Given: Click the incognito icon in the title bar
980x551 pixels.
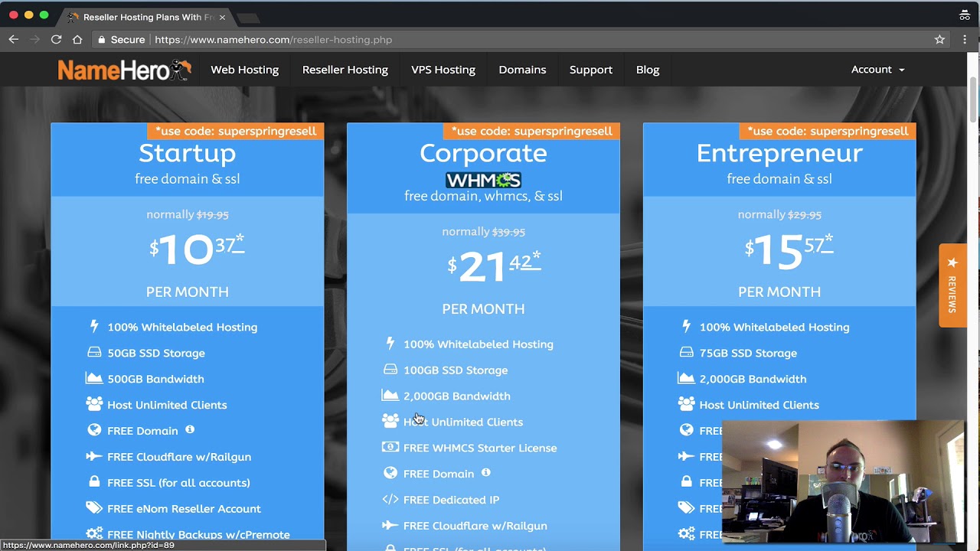Looking at the screenshot, I should pos(965,15).
